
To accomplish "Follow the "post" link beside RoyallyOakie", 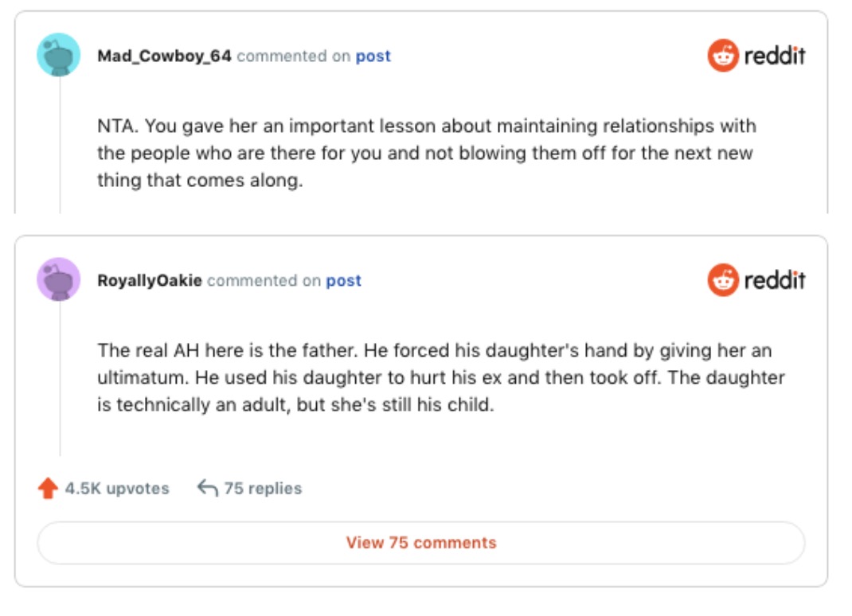I will point(343,281).
